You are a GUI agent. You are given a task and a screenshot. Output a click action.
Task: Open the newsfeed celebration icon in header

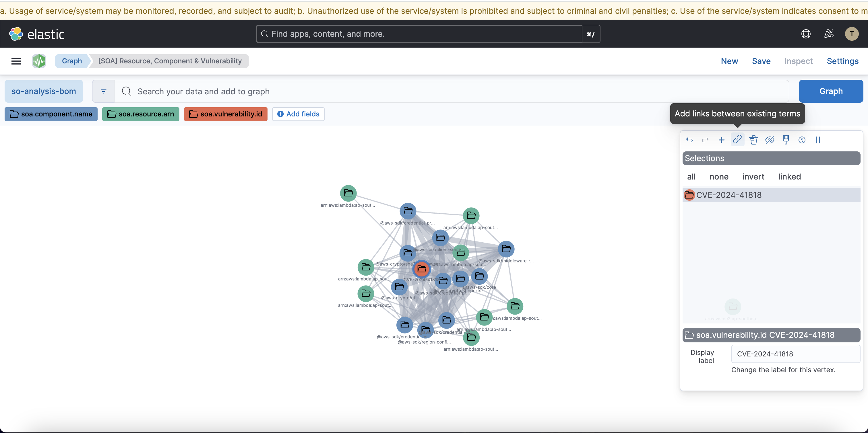coord(829,34)
